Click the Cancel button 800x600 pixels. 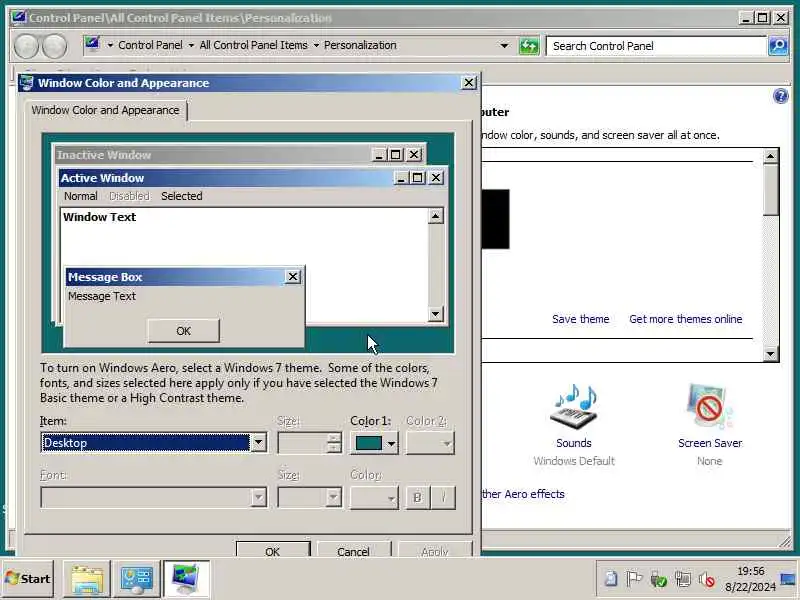pos(354,549)
